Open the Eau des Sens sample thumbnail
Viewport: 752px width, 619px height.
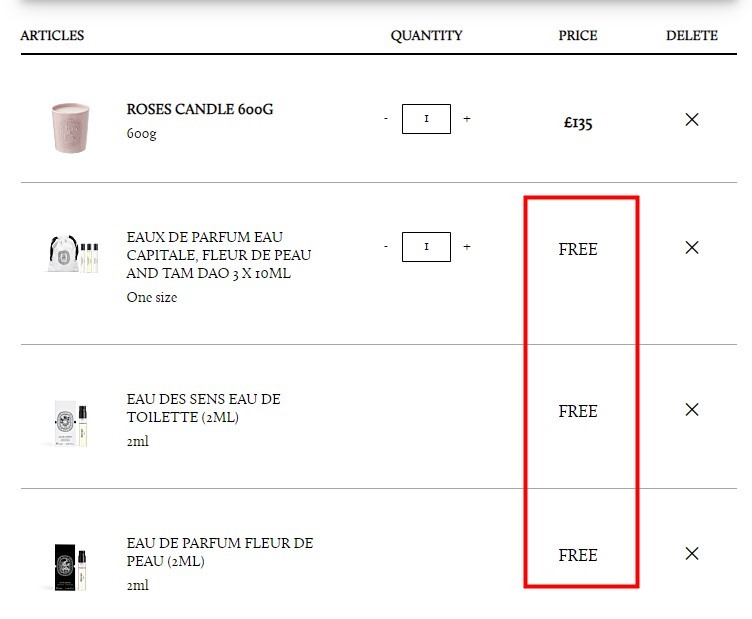(71, 423)
